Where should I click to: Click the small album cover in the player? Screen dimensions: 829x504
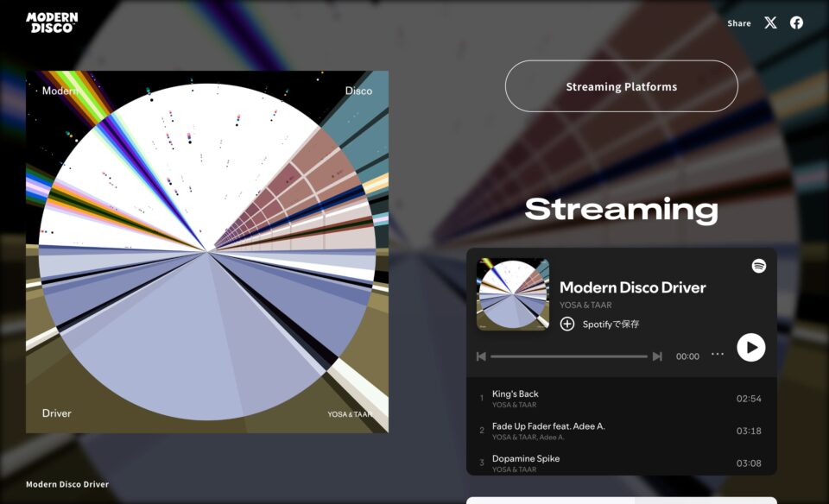[x=513, y=294]
